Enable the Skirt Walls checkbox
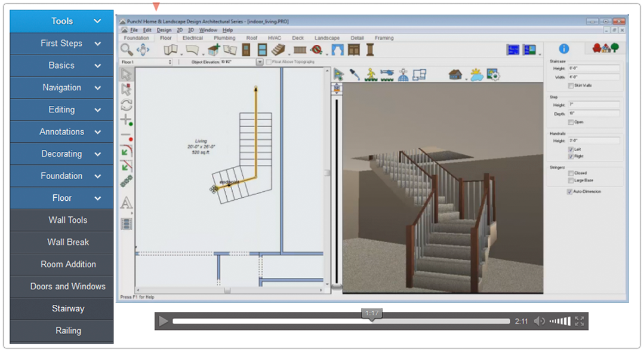 [x=571, y=85]
